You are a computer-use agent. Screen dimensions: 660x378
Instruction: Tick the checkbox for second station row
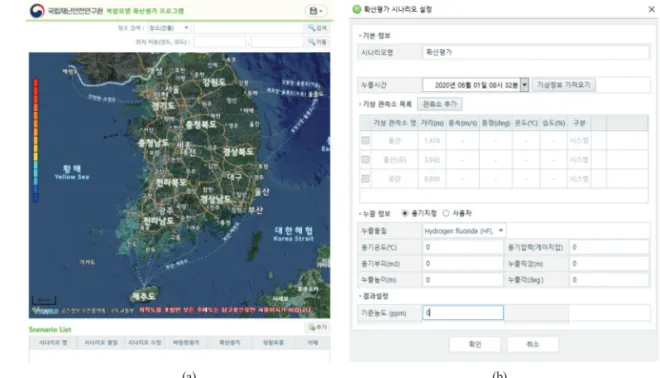[365, 160]
